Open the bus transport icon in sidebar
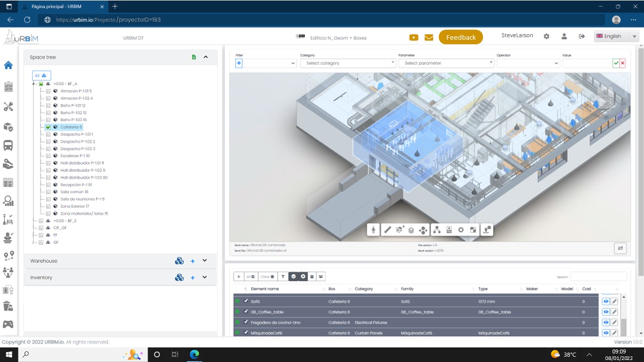Viewport: 644px width, 362px height. tap(8, 146)
